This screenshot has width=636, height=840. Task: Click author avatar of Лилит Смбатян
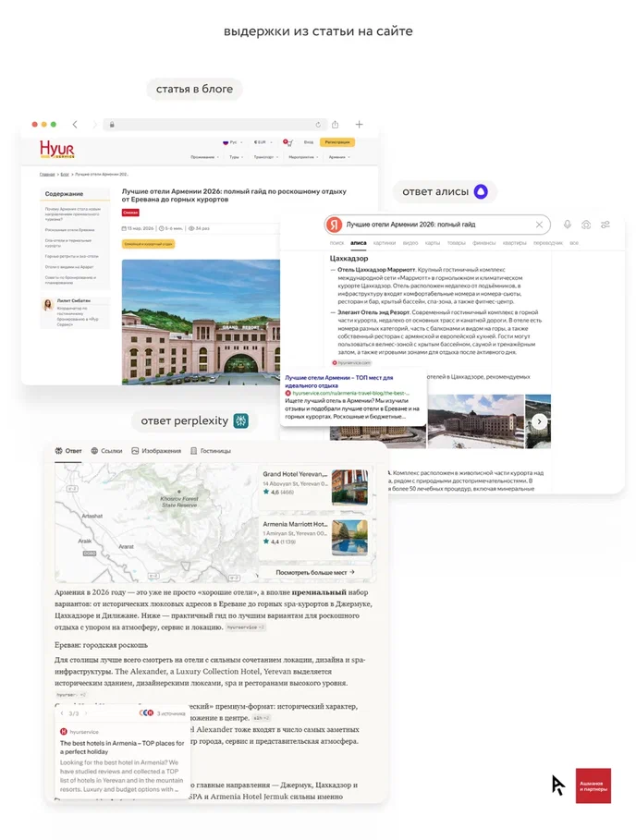pos(48,305)
